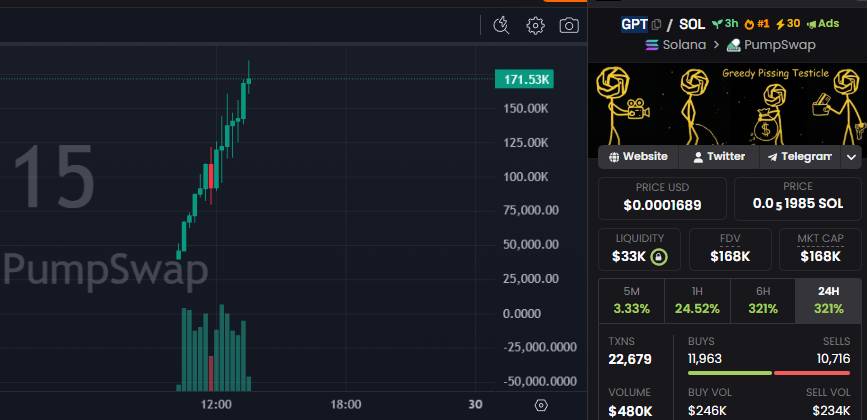Screen dimensions: 867x420
Task: Select the 6H timeframe tab
Action: click(x=763, y=301)
